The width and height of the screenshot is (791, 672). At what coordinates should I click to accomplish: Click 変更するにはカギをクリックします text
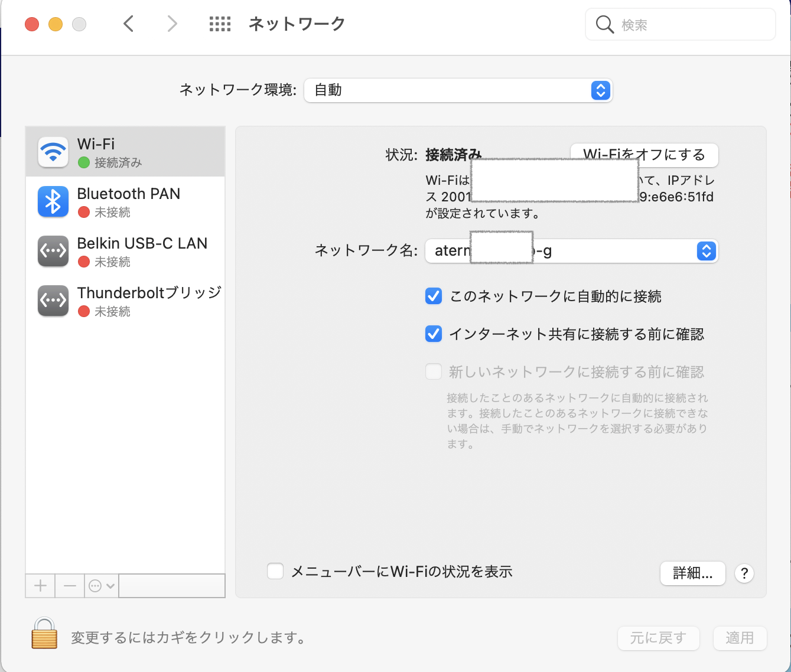tap(188, 638)
